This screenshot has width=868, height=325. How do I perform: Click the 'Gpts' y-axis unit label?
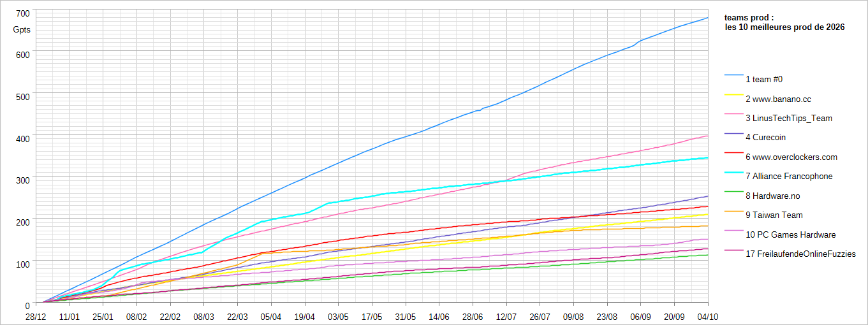click(22, 29)
